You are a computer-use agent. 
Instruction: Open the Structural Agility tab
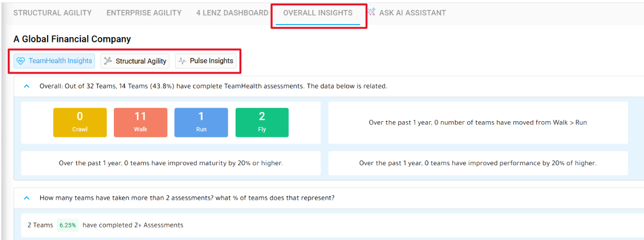pos(52,13)
